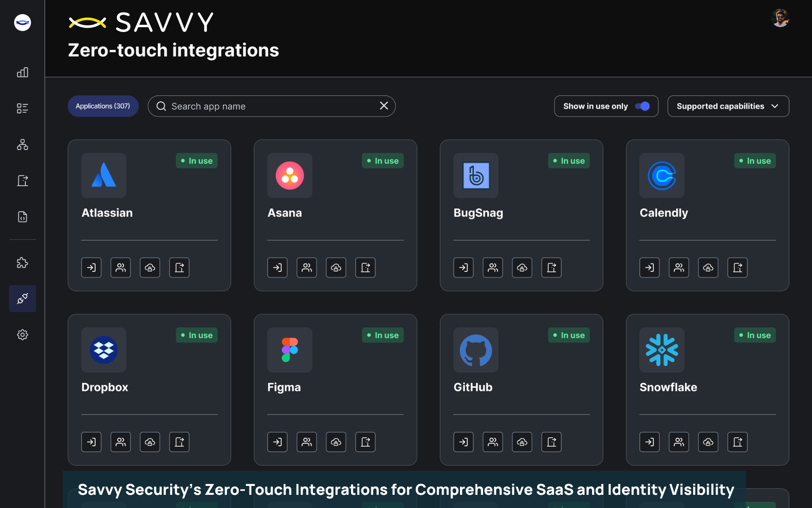Click the Snowflake cloud lock capability icon
Screen dimensions: 812x508
[708, 442]
